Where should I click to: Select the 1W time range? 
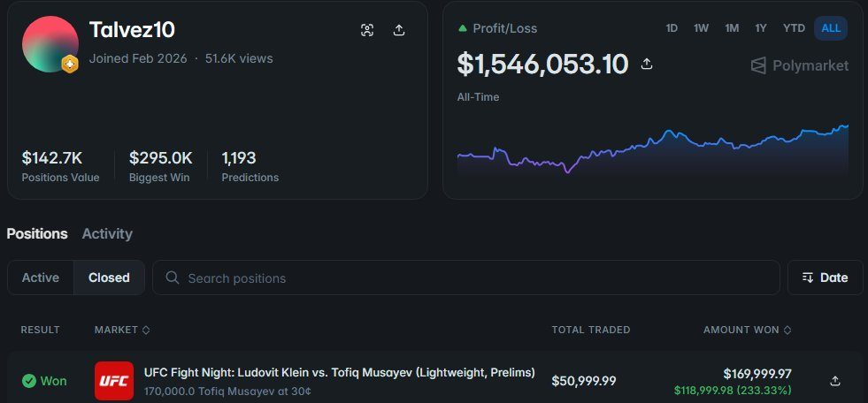click(702, 28)
